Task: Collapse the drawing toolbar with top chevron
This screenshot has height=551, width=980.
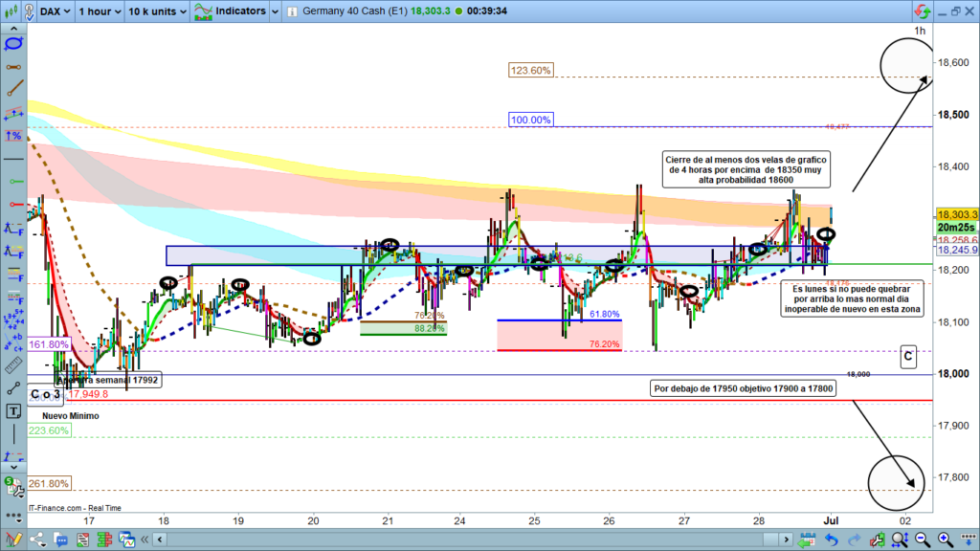Action: click(14, 28)
